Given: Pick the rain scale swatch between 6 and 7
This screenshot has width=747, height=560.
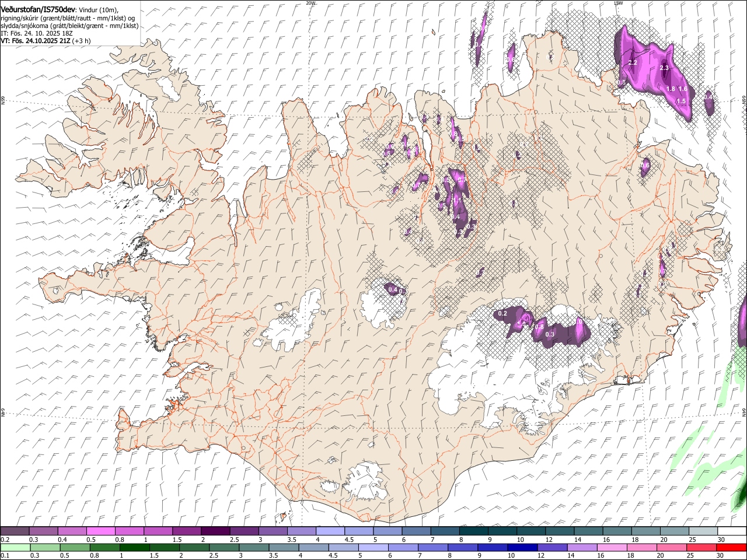Looking at the screenshot, I should point(403,547).
